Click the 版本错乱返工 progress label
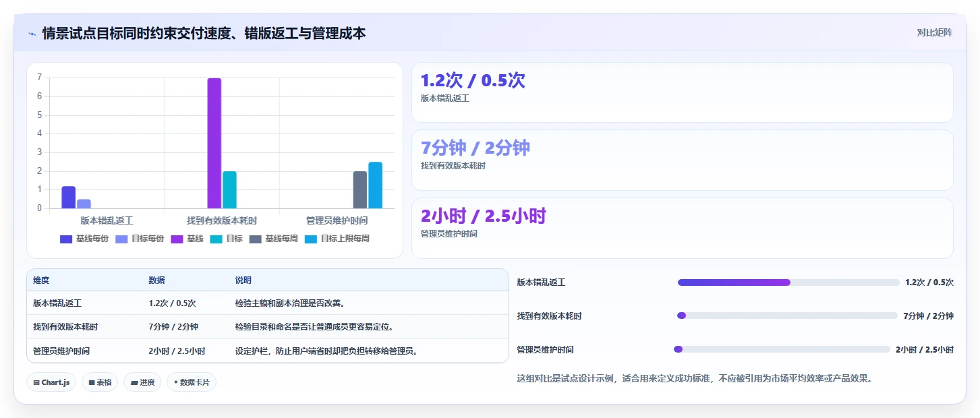This screenshot has width=980, height=418. pyautogui.click(x=542, y=282)
